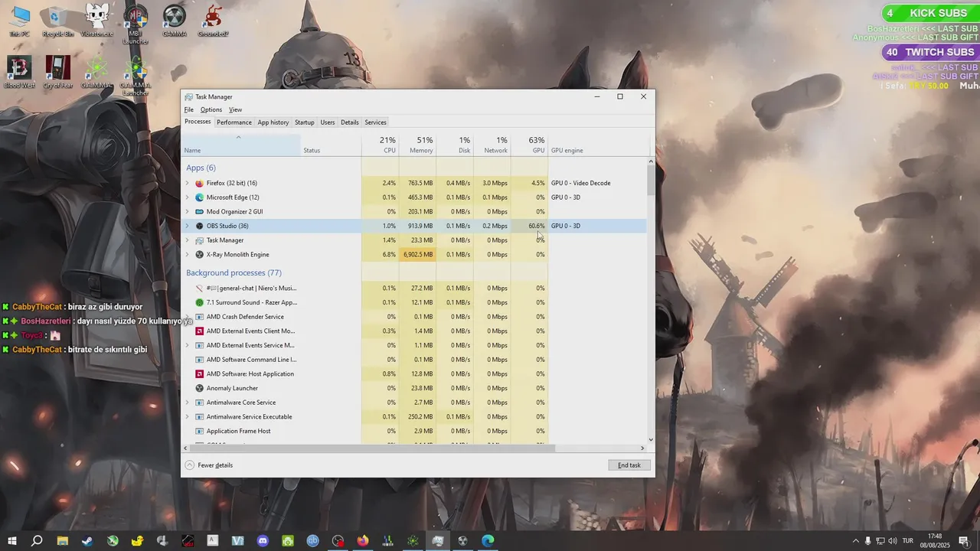Expand AMD External Events Service row
Image resolution: width=980 pixels, height=551 pixels.
point(187,345)
